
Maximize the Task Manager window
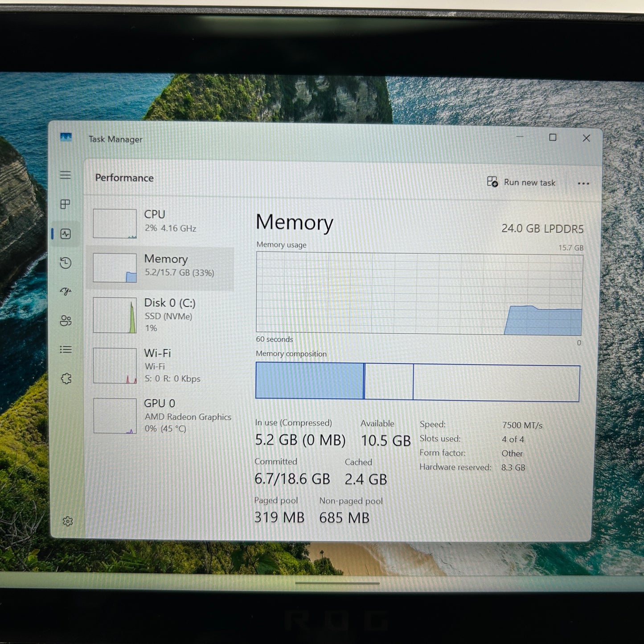click(x=553, y=137)
